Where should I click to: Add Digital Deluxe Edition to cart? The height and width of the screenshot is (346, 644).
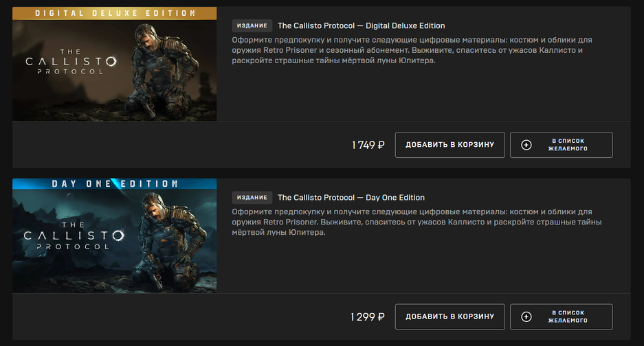click(x=449, y=145)
